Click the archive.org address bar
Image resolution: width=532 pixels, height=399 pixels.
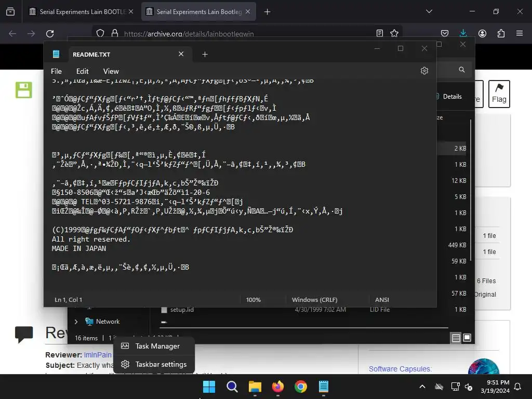(x=248, y=34)
